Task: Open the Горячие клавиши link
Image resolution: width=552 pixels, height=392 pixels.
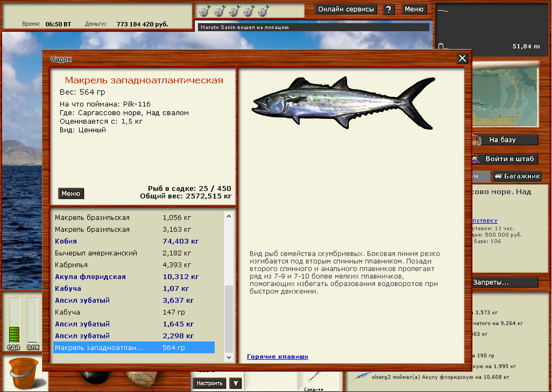Action: (x=277, y=357)
